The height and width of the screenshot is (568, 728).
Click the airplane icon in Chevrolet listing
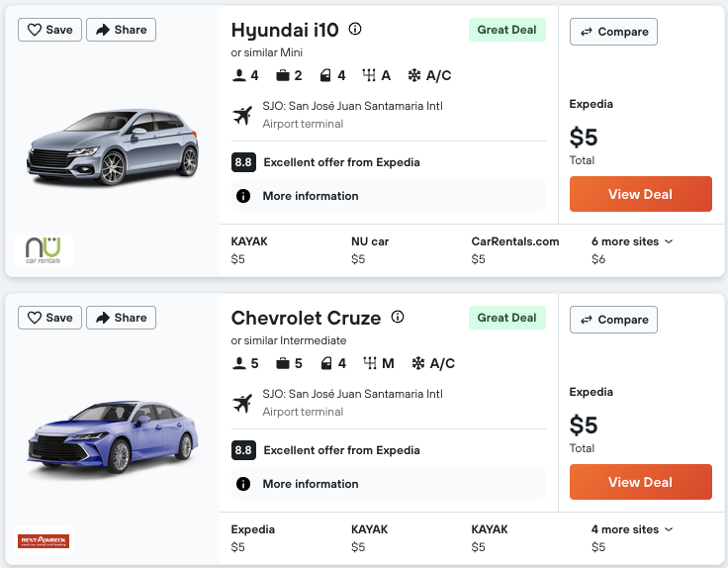click(x=242, y=404)
